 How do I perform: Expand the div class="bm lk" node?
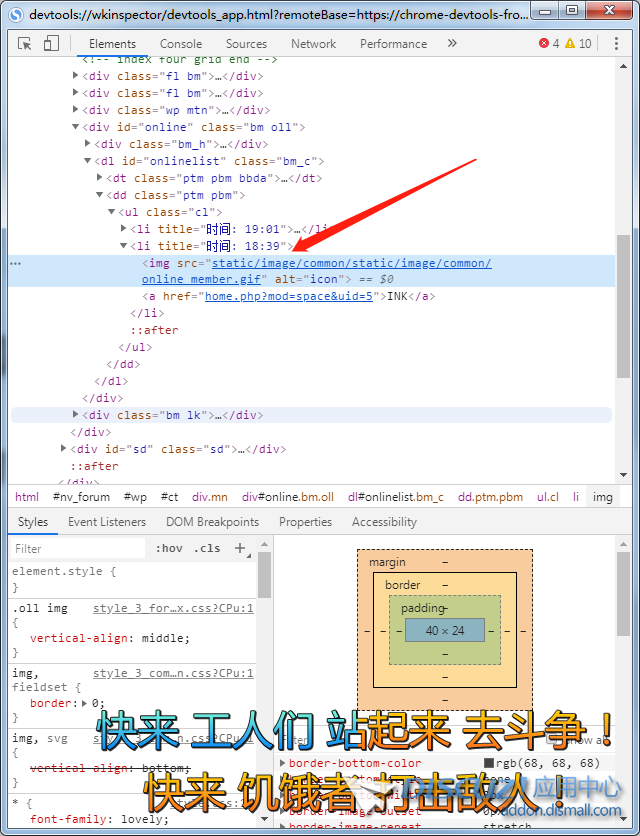pos(76,415)
